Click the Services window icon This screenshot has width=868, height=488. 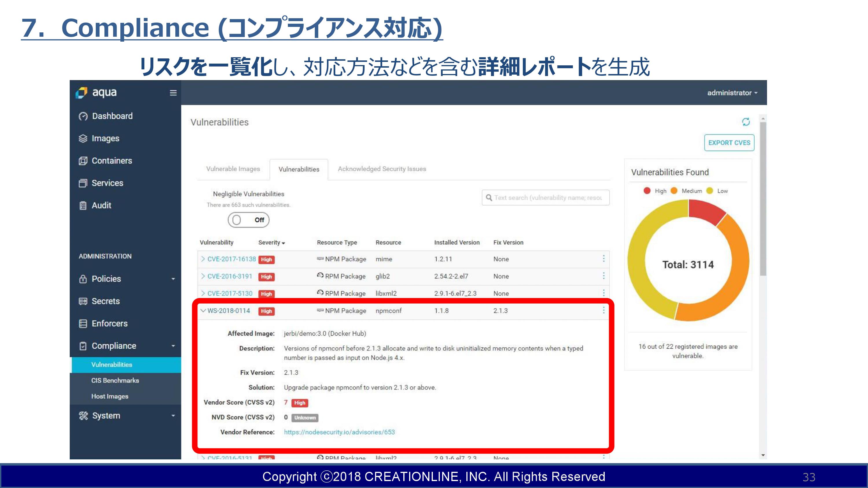tap(83, 183)
